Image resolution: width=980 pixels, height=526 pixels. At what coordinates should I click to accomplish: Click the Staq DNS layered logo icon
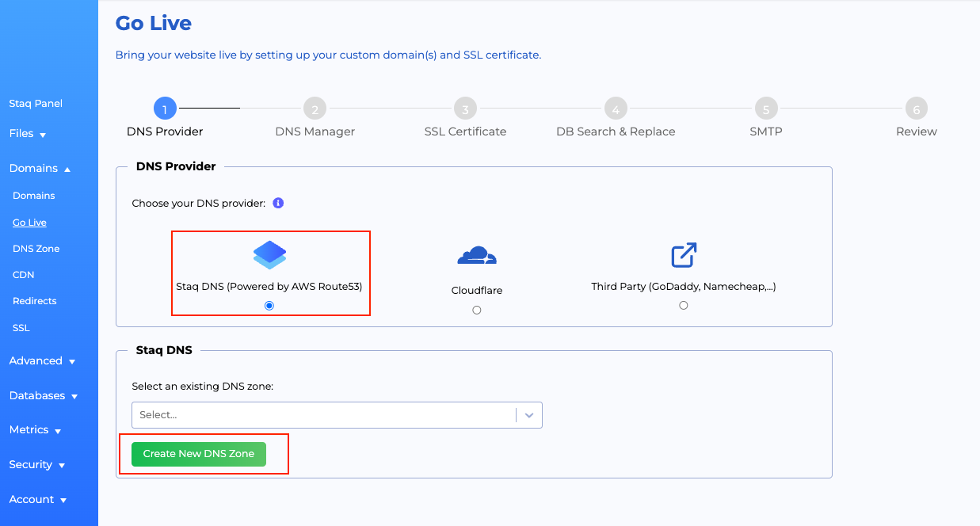[x=269, y=255]
